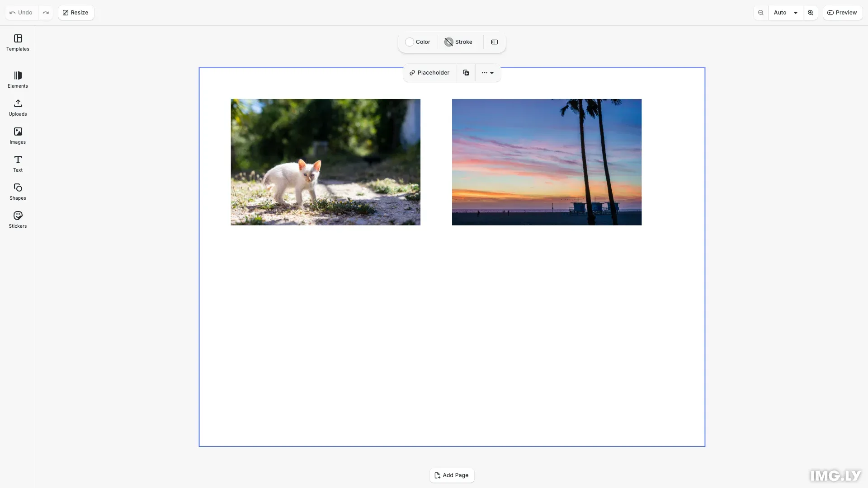The height and width of the screenshot is (488, 868).
Task: Click the Add Page button
Action: pos(452,475)
